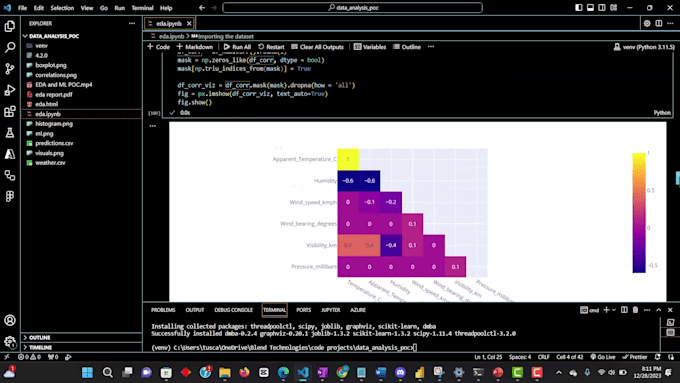Open notebook toolbar overflow menu
This screenshot has height=383, width=680.
pos(431,47)
